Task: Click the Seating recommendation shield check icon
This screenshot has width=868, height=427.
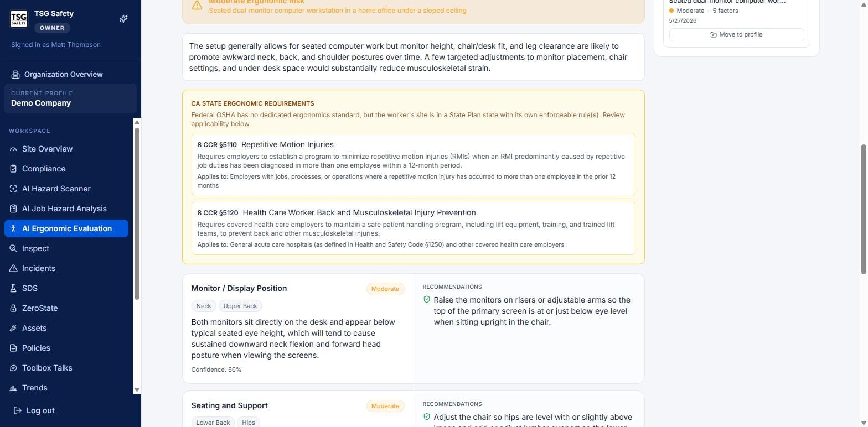Action: point(427,416)
